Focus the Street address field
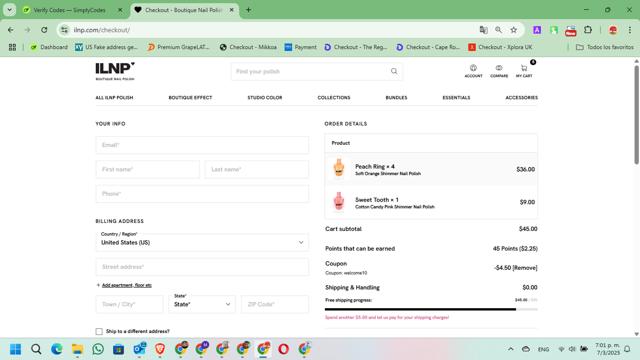Image resolution: width=640 pixels, height=360 pixels. tap(202, 267)
